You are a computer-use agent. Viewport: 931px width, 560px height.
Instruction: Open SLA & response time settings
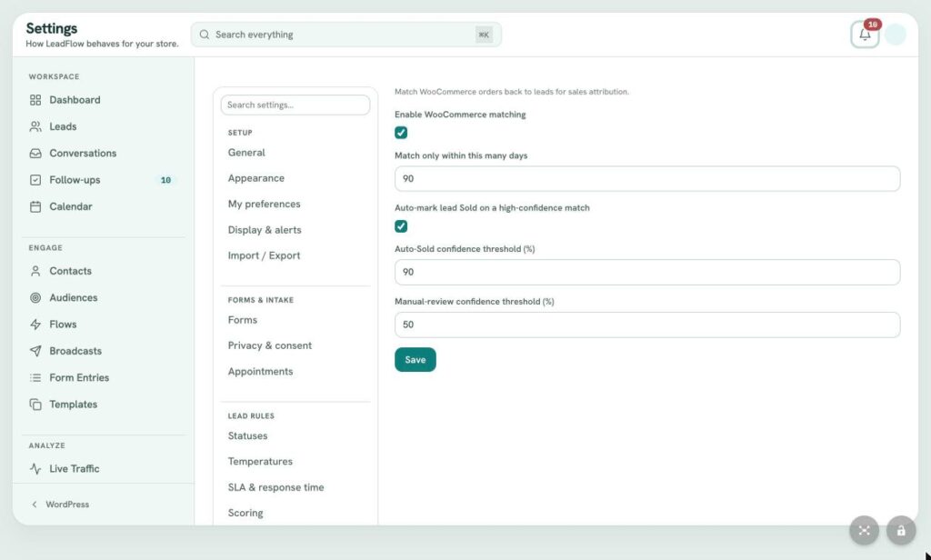tap(276, 487)
